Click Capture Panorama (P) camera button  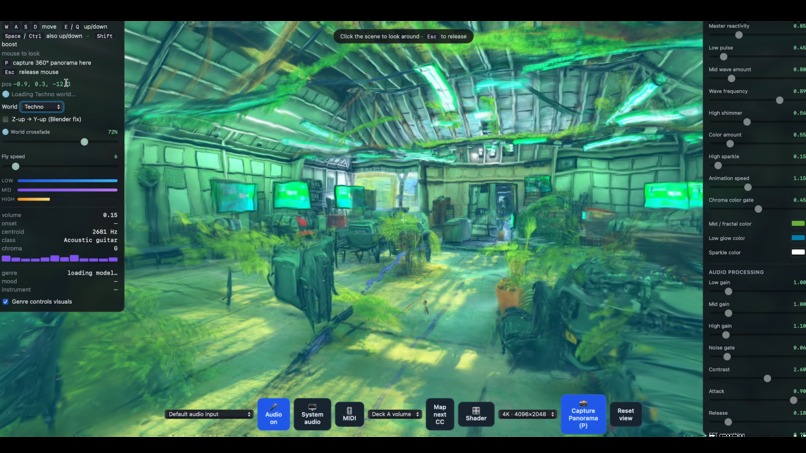pyautogui.click(x=583, y=414)
